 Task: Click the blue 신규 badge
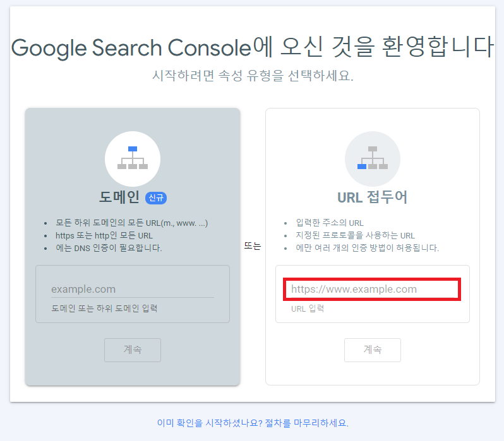[156, 198]
